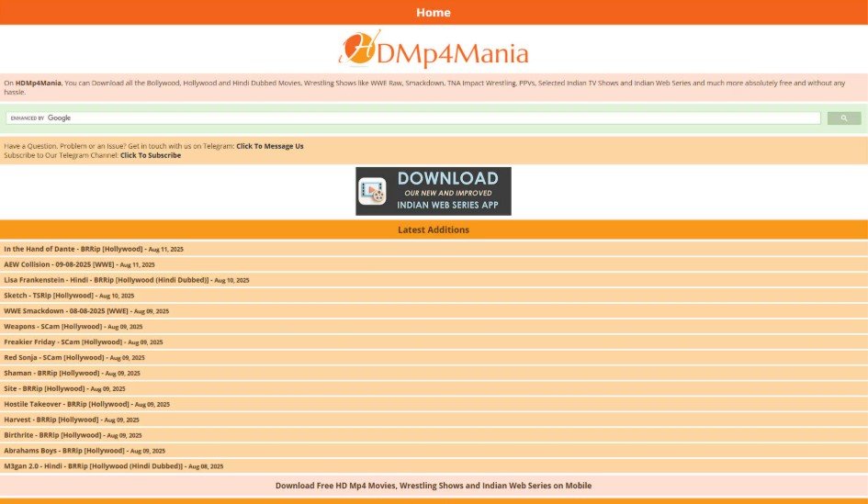868x504 pixels.
Task: Focus the Google enhanced search field
Action: coord(413,118)
